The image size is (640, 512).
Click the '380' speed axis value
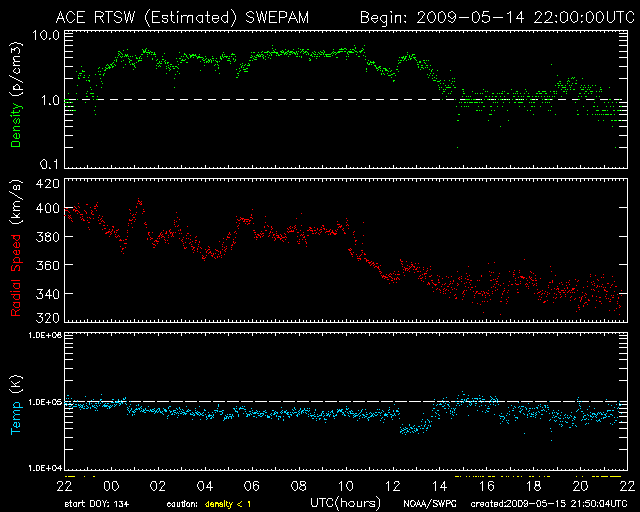[x=47, y=237]
